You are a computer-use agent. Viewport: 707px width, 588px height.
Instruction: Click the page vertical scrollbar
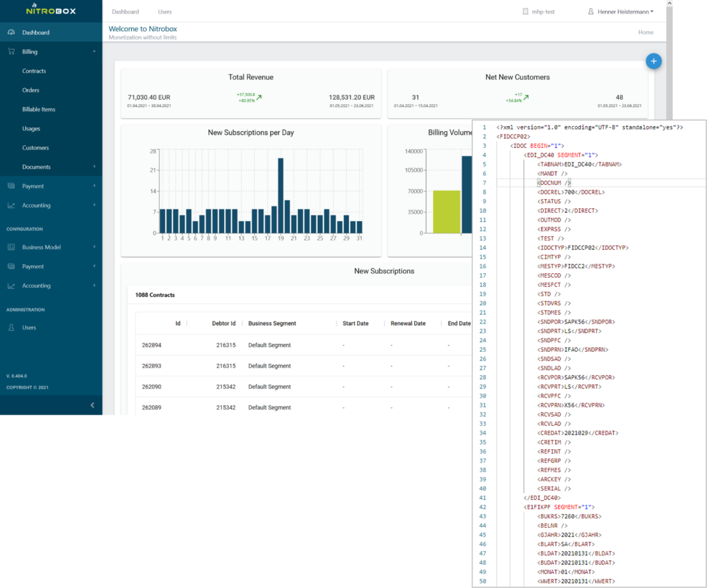click(x=669, y=63)
